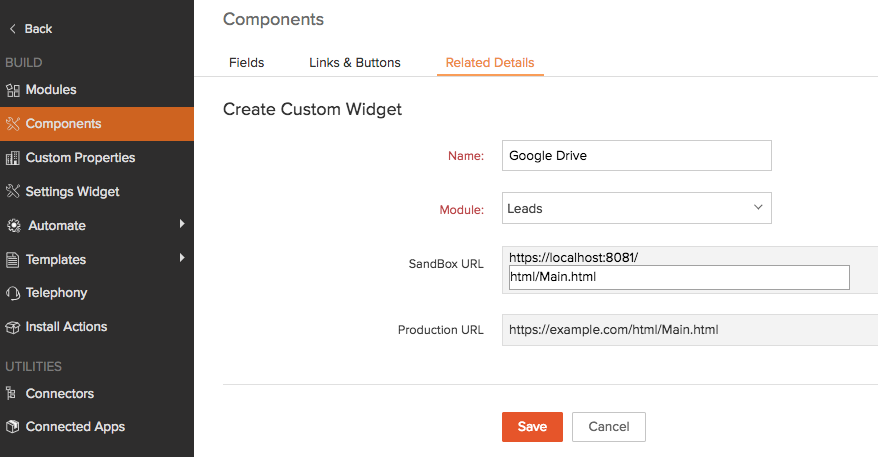Cancel widget creation
Image resolution: width=878 pixels, height=457 pixels.
[x=608, y=427]
